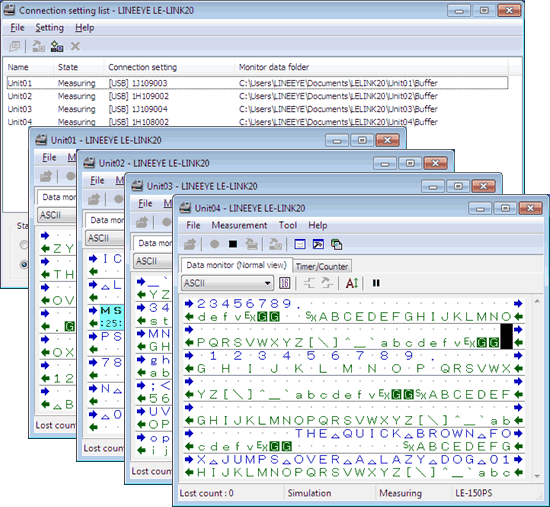Image resolution: width=550 pixels, height=507 pixels.
Task: Pause the Unit04 data display
Action: pyautogui.click(x=376, y=283)
